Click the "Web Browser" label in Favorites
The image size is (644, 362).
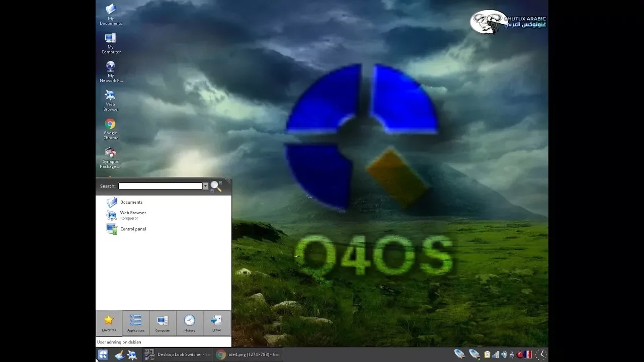(133, 213)
